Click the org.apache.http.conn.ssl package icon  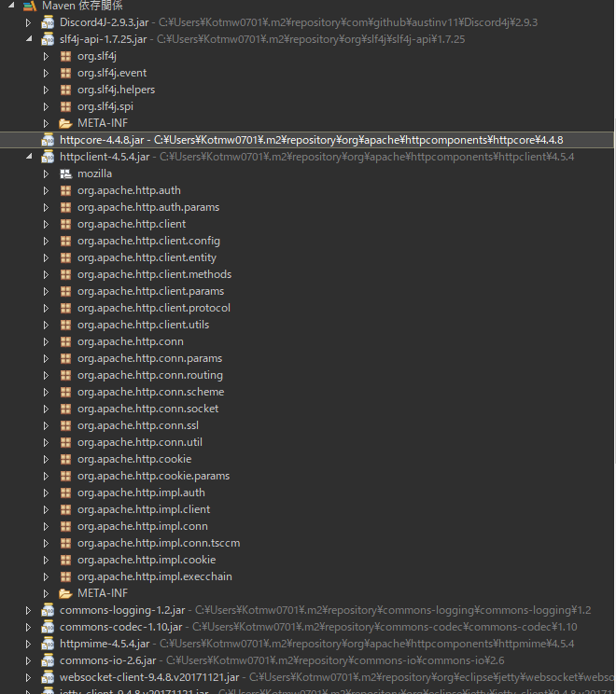point(65,426)
